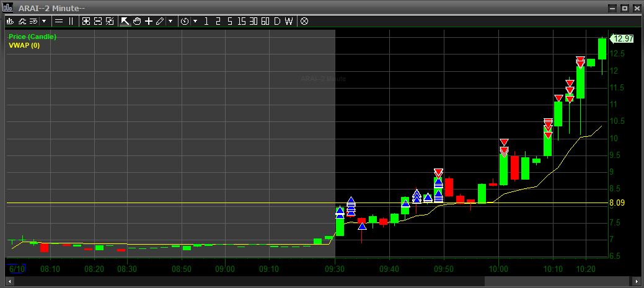The height and width of the screenshot is (288, 644).
Task: Select the arrow pointer tool
Action: [x=125, y=21]
